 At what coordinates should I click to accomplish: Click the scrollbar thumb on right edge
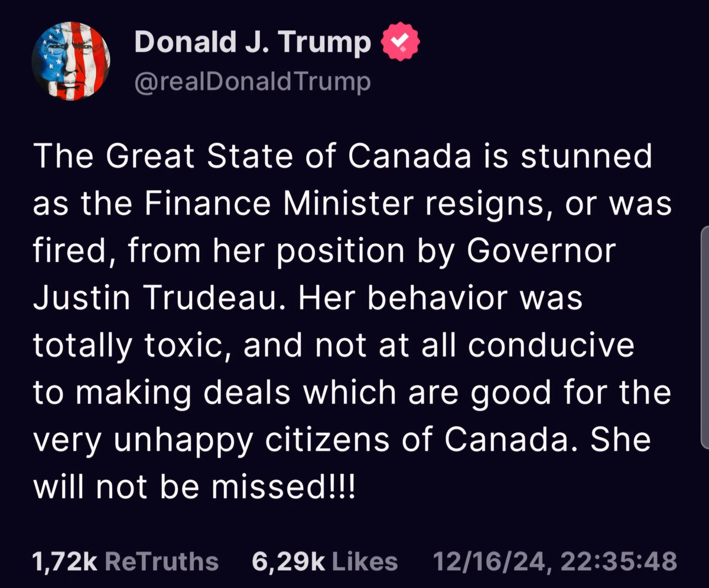click(704, 337)
